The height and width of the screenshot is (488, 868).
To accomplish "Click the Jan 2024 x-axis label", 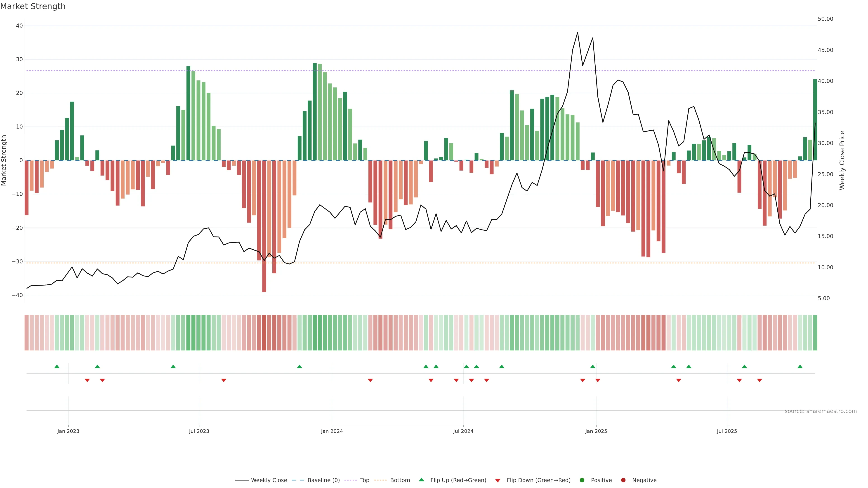I will [332, 431].
